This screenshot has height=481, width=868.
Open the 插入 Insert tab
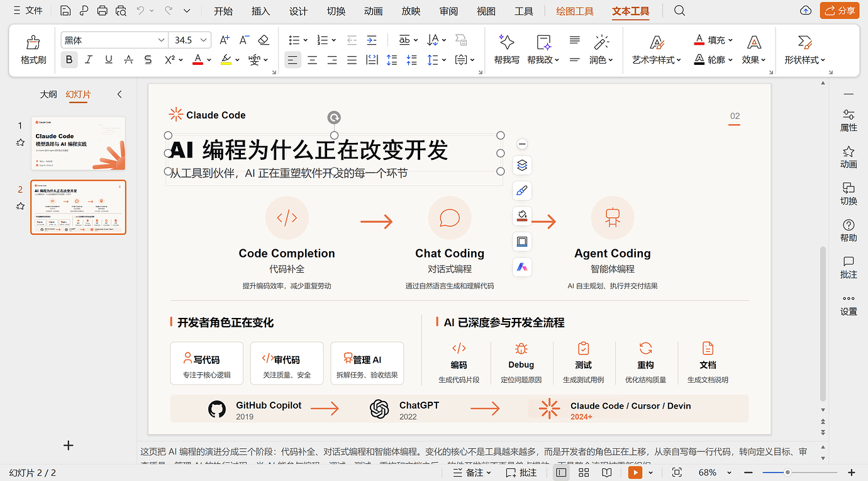coord(260,11)
